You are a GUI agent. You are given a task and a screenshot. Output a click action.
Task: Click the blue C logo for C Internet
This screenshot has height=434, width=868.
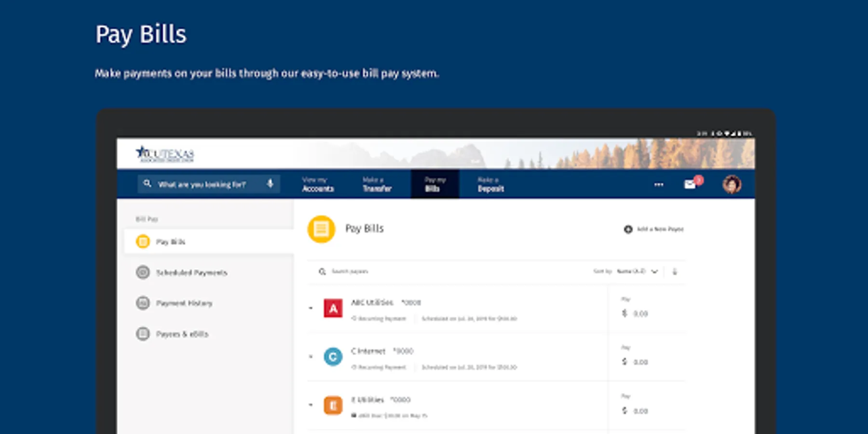click(333, 357)
